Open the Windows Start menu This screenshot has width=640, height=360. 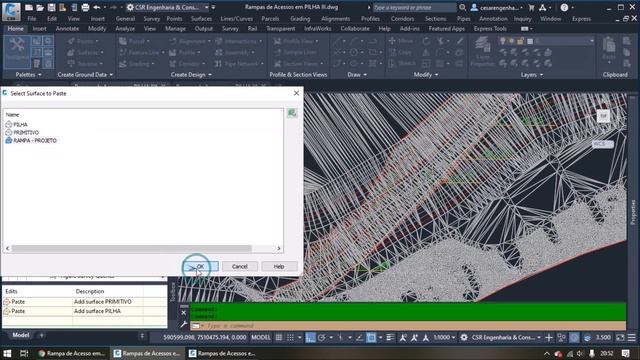tap(7, 353)
